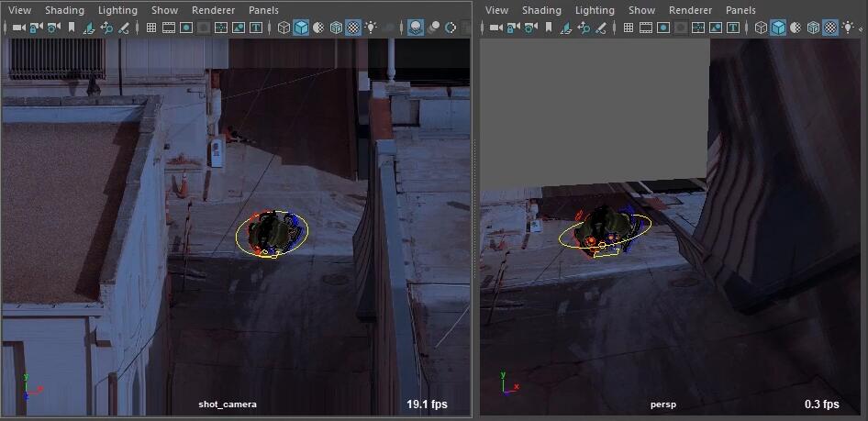Enable Wireframe shading in persp panel

tap(762, 28)
